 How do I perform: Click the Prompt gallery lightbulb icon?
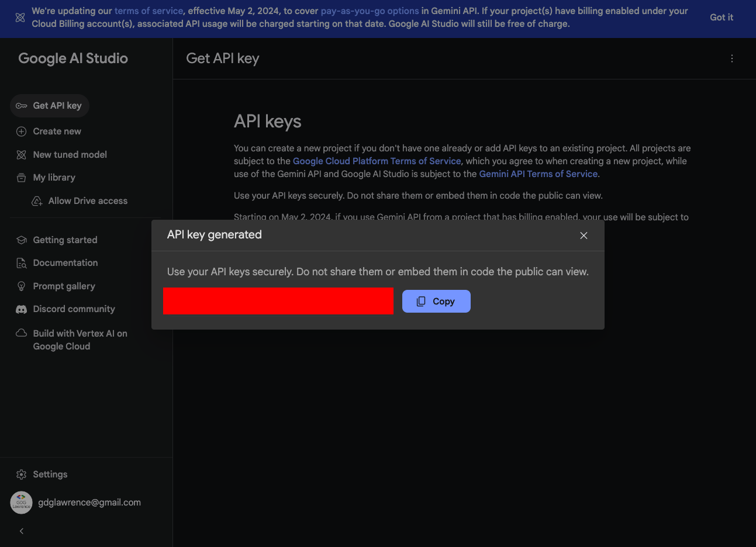tap(22, 286)
